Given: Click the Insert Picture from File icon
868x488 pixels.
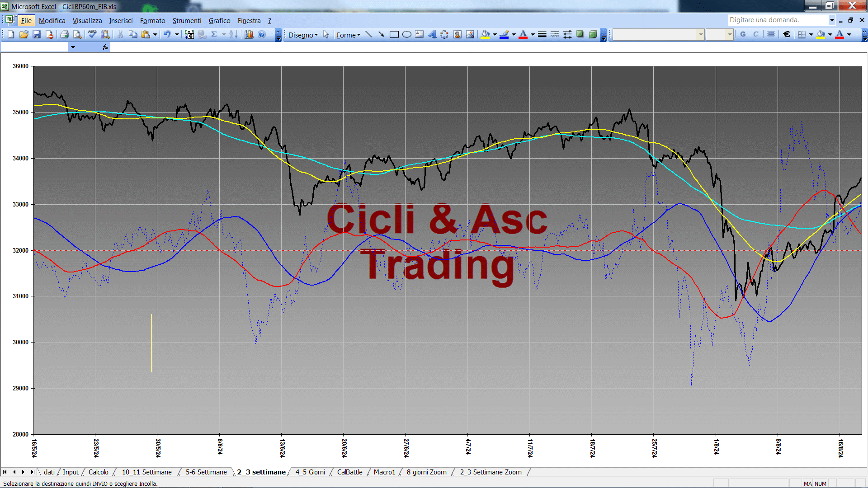Looking at the screenshot, I should click(470, 34).
